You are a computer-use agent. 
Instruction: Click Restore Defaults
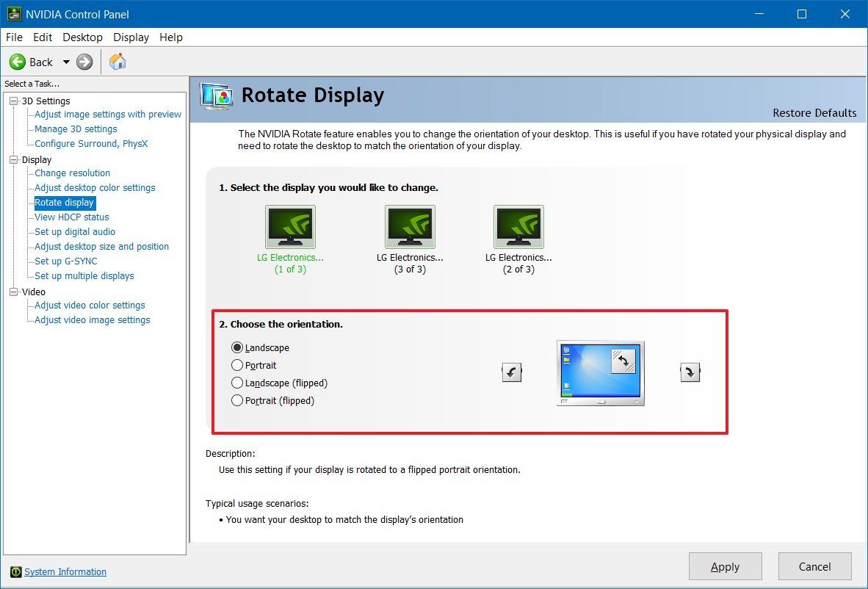pos(814,113)
